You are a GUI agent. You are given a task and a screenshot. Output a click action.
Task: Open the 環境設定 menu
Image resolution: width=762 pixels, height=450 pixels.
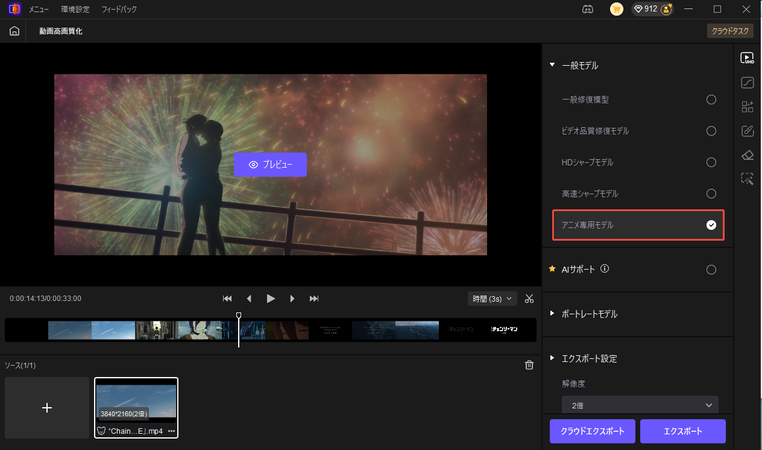(x=75, y=9)
